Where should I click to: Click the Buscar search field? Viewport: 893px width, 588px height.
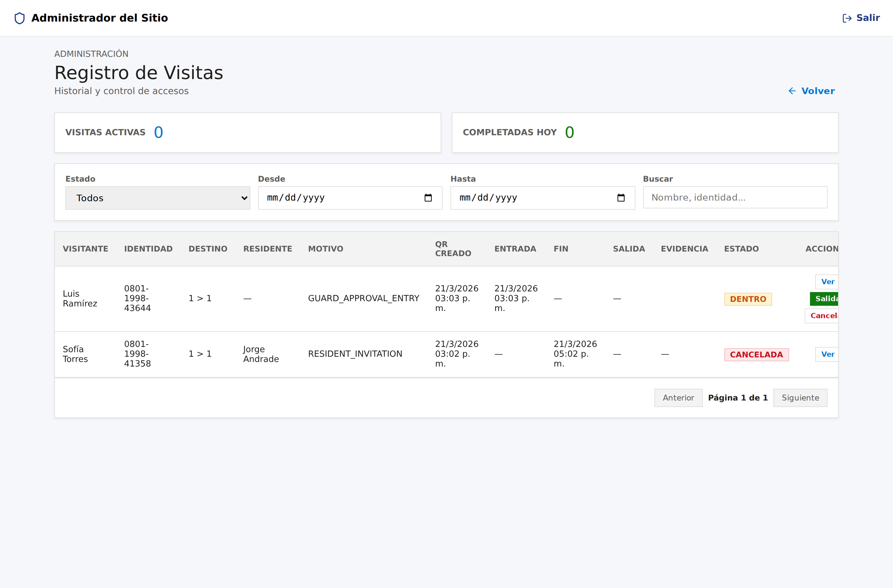(x=735, y=198)
